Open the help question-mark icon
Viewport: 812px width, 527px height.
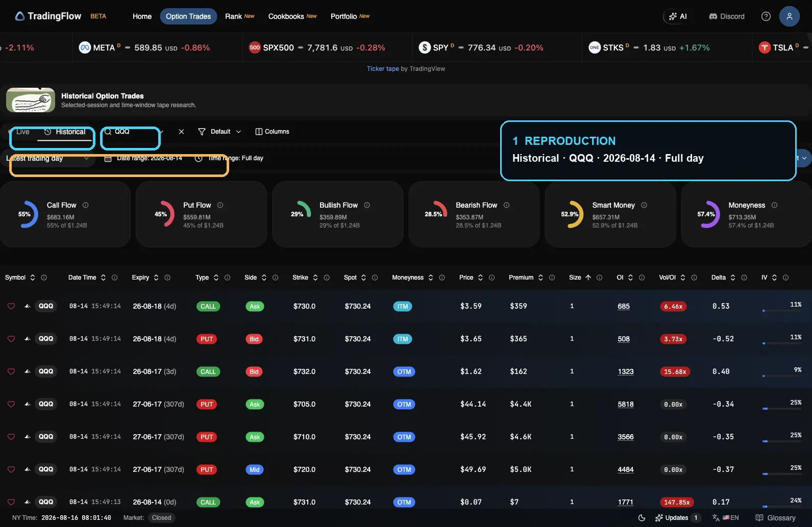tap(766, 16)
